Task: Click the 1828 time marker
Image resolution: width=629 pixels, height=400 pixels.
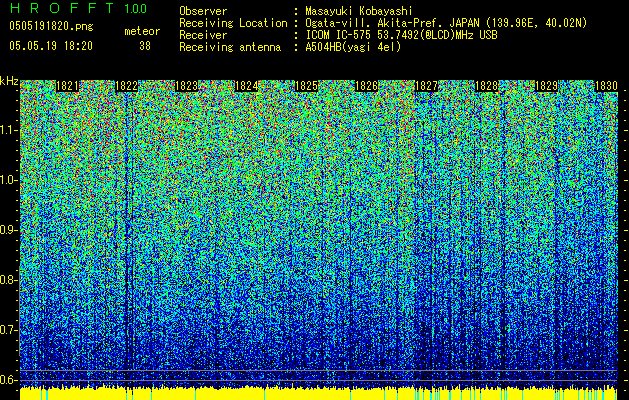Action: 486,86
